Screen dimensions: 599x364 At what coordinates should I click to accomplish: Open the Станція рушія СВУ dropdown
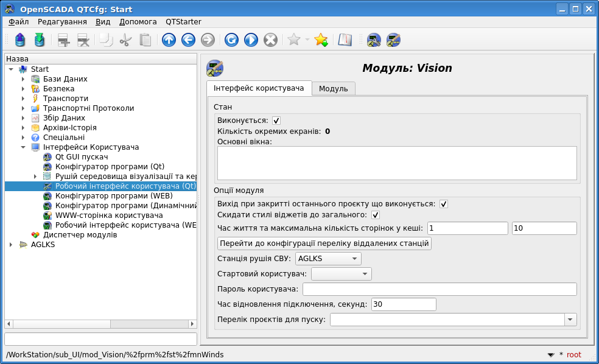coord(328,259)
